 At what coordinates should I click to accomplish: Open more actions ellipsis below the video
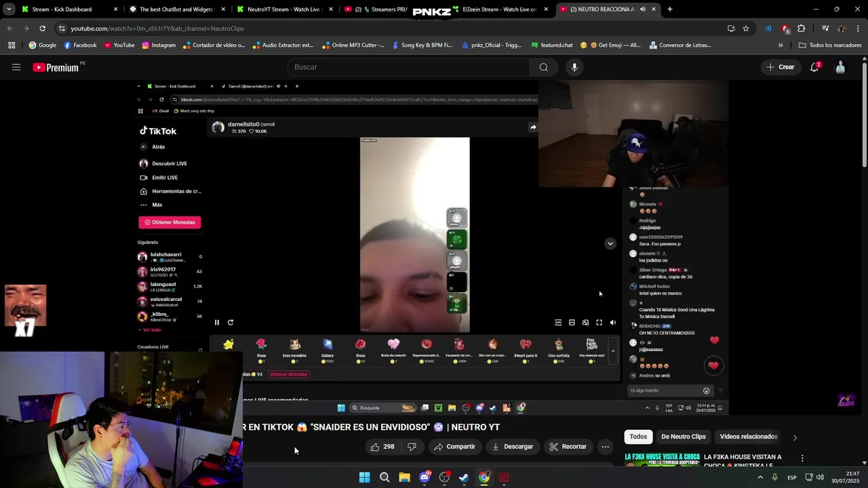coord(605,447)
